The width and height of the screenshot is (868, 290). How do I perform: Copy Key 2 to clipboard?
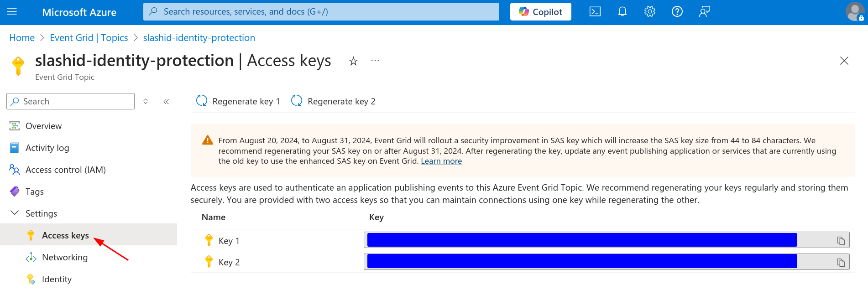pos(840,261)
